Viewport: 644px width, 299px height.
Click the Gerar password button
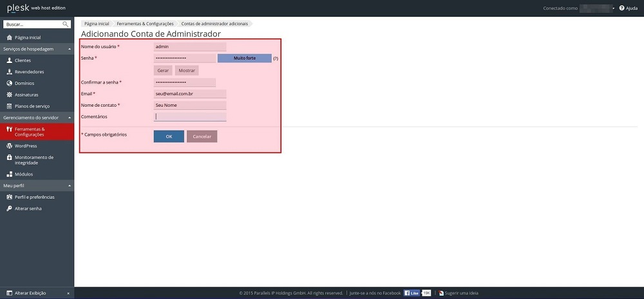point(163,70)
